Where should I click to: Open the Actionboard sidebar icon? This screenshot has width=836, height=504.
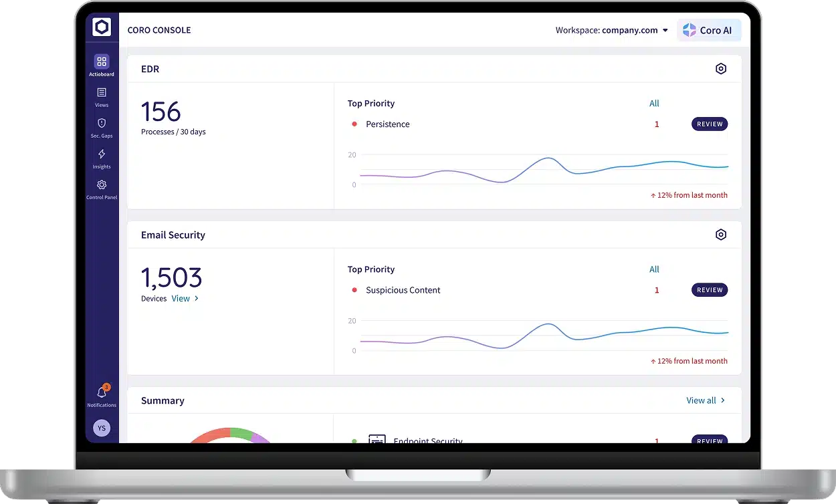coord(102,62)
